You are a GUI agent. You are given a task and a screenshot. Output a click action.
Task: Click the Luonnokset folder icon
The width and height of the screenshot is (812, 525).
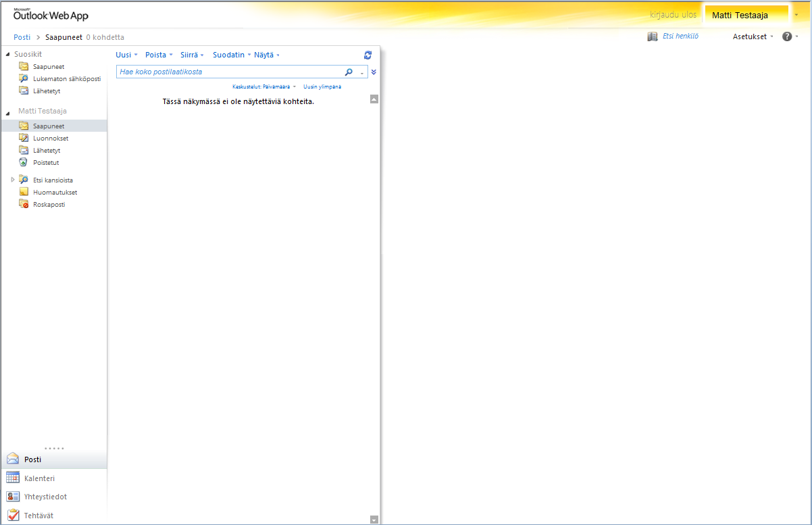coord(24,138)
